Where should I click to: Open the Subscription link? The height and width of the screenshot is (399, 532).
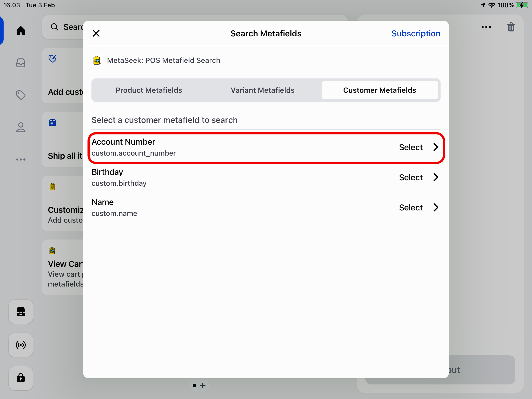416,34
